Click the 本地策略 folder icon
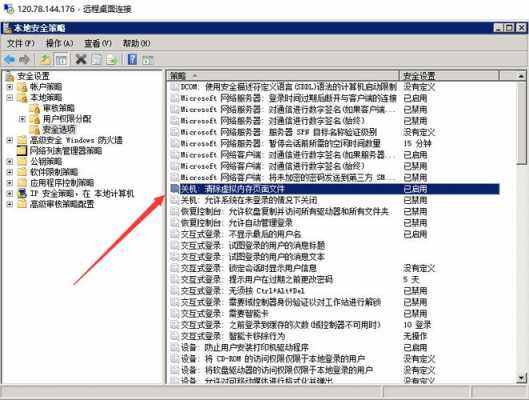This screenshot has width=529, height=400. pos(22,98)
